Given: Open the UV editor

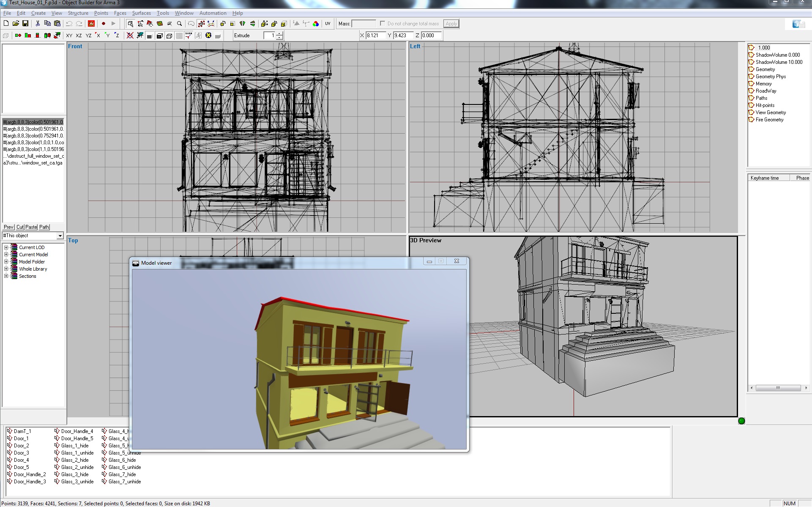Looking at the screenshot, I should pyautogui.click(x=328, y=24).
